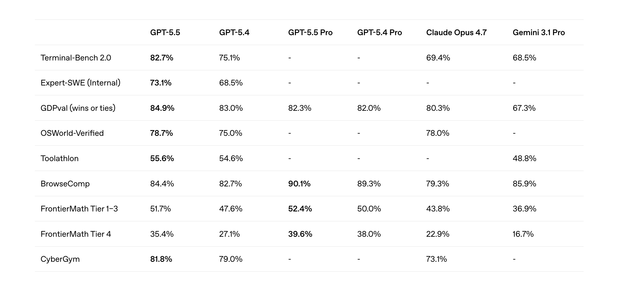Image resolution: width=644 pixels, height=286 pixels.
Task: Select the Expert-SWE (Internal) row label
Action: tap(81, 83)
